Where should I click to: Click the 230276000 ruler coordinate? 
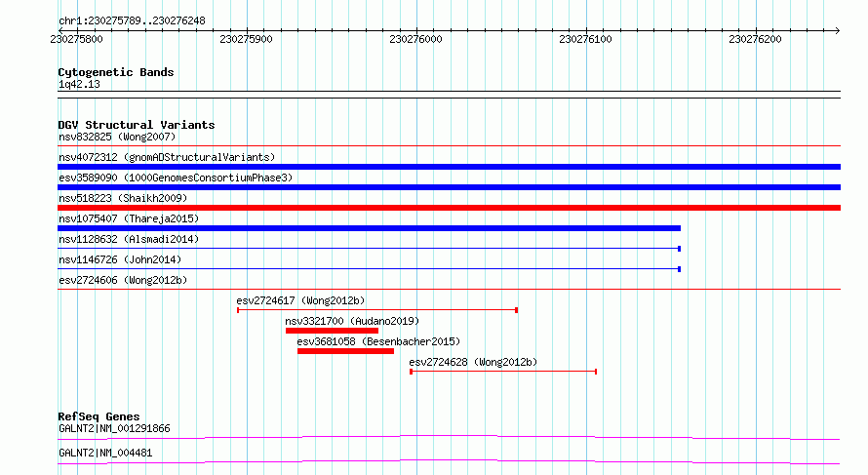(x=415, y=39)
